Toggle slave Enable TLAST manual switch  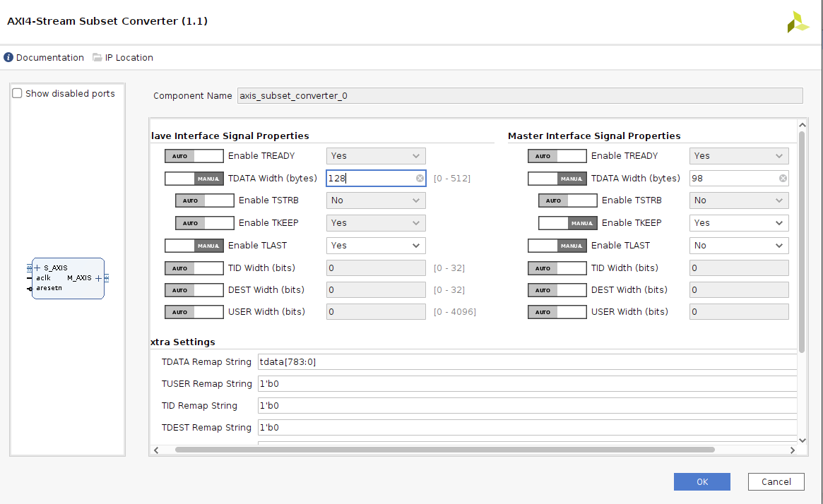click(x=194, y=246)
